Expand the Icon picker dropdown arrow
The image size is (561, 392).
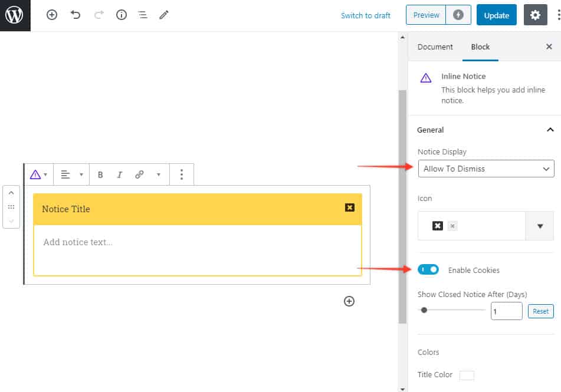pyautogui.click(x=540, y=226)
